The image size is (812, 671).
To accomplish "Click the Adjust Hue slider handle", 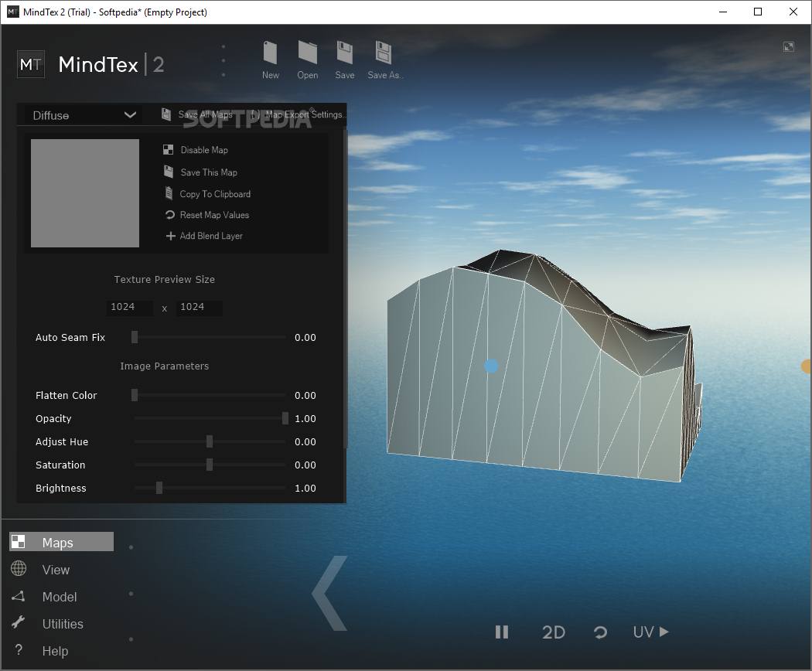I will (x=210, y=441).
